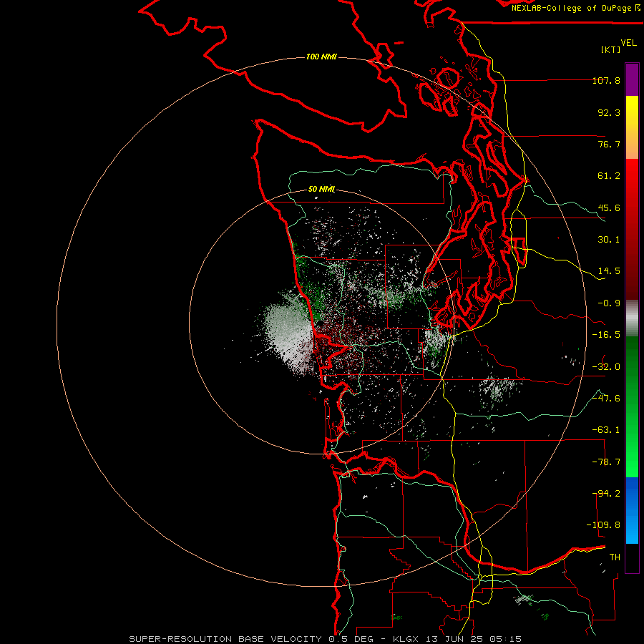Click the large gray offshore radar echo
The width and height of the screenshot is (644, 644).
pos(288,333)
